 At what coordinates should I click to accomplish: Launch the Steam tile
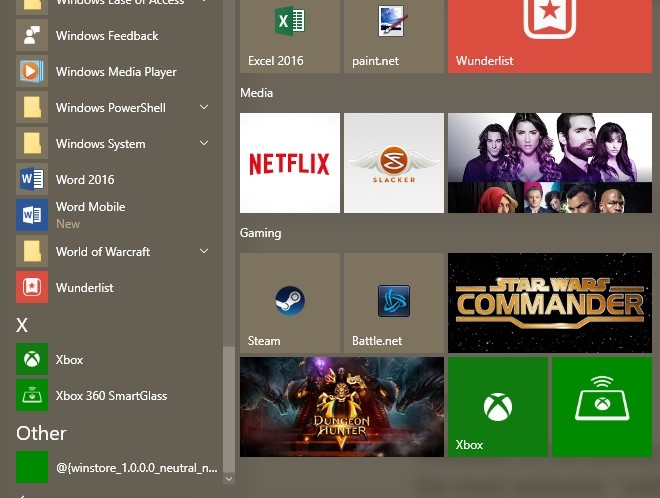click(x=290, y=303)
